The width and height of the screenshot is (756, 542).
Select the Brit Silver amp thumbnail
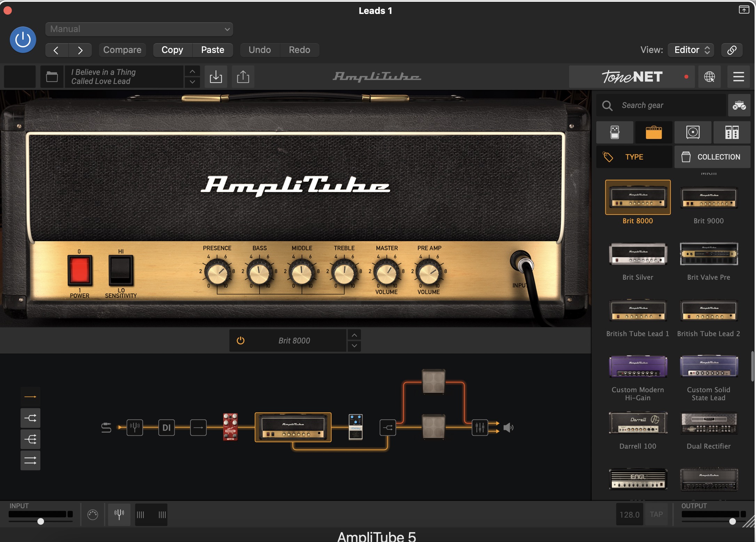(x=638, y=254)
